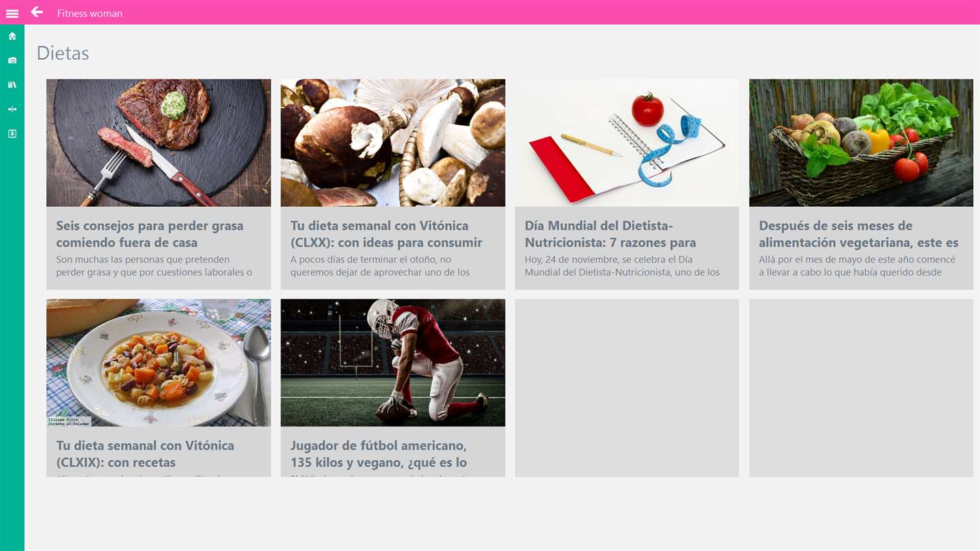Open the camera section in sidebar
980x551 pixels.
(x=12, y=61)
